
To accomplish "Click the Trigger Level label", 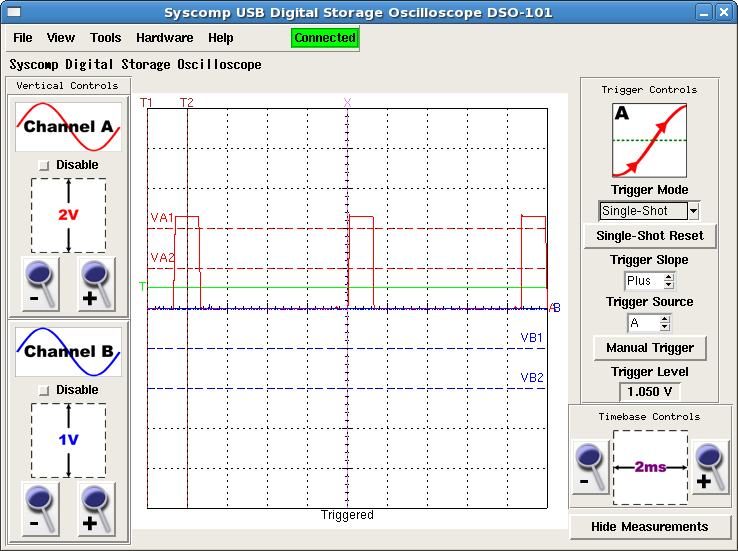I will (650, 372).
